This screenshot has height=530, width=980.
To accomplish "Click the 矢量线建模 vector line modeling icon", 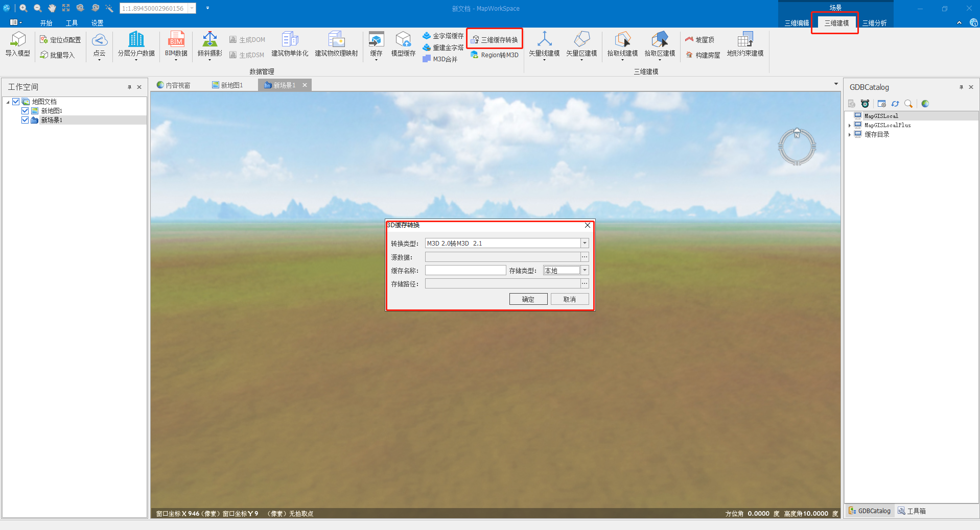I will tap(544, 40).
